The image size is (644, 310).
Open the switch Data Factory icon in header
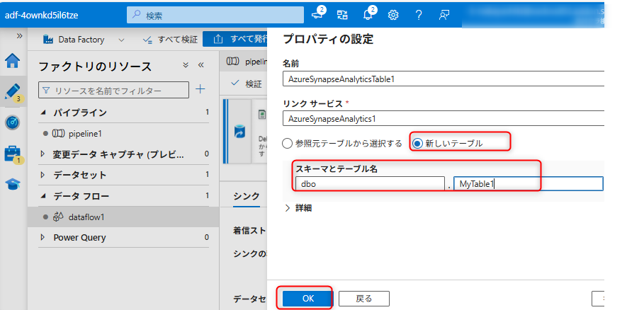coord(342,15)
